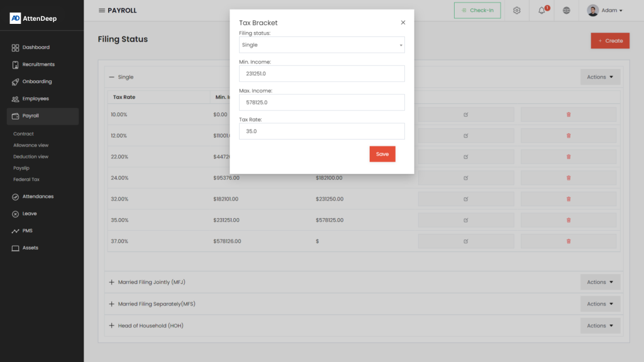
Task: Click the Max. Income input field
Action: 321,102
